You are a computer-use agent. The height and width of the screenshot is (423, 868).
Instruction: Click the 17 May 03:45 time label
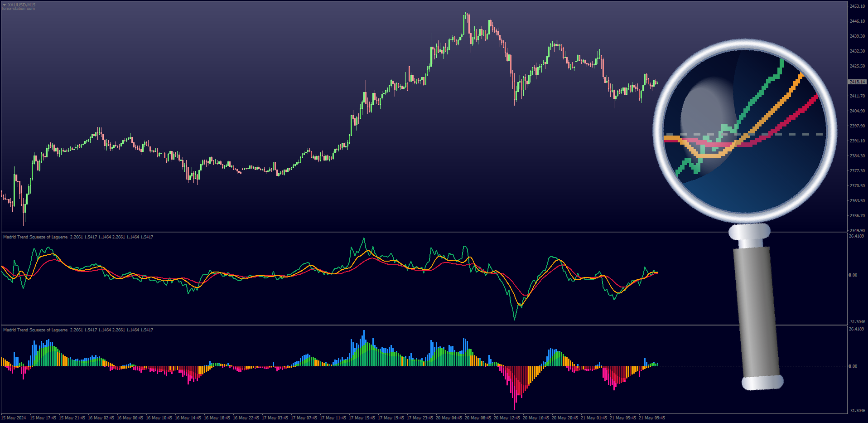pos(275,418)
